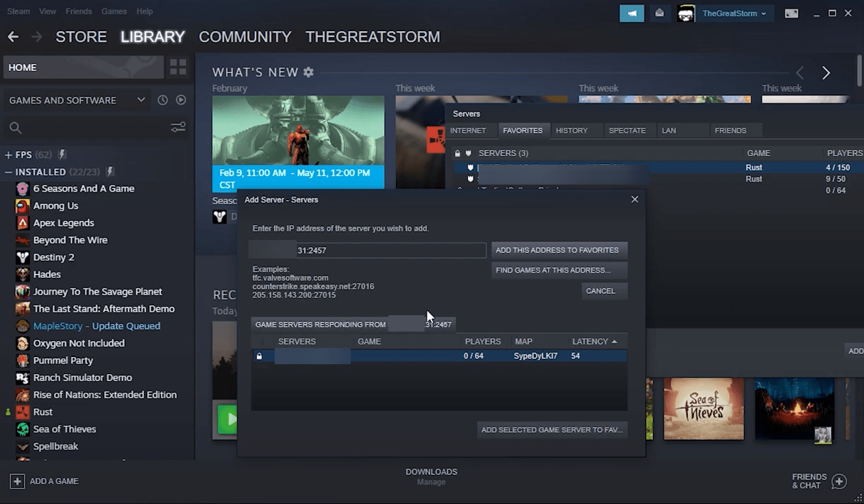Screen dimensions: 864x504
Task: Close the Add Server dialog
Action: 635,199
